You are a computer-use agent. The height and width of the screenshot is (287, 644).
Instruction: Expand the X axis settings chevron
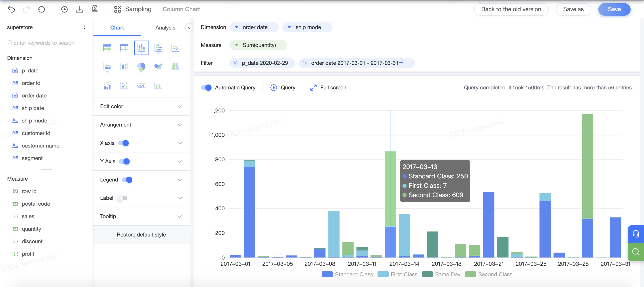[x=180, y=143]
